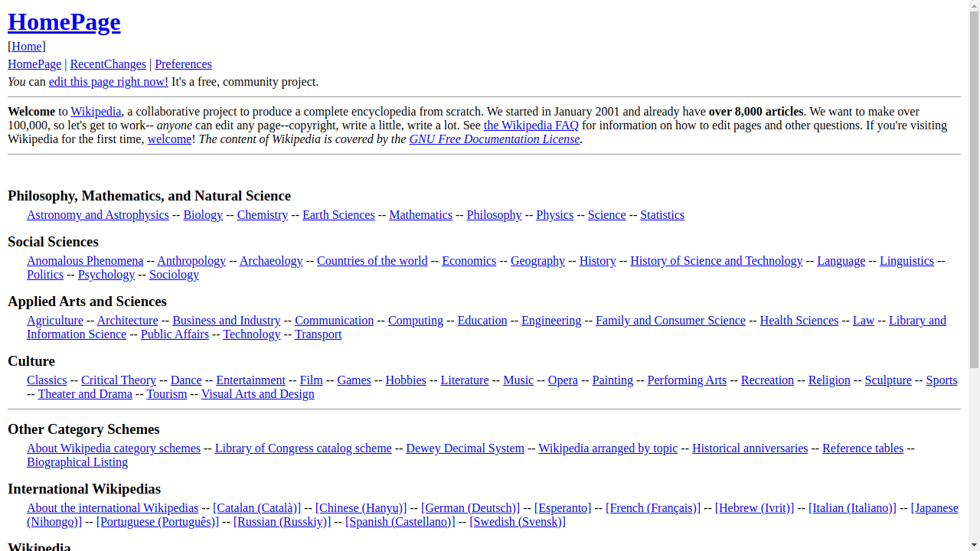The image size is (980, 551).
Task: Open the Wikipedia link in the welcome text
Action: (96, 111)
